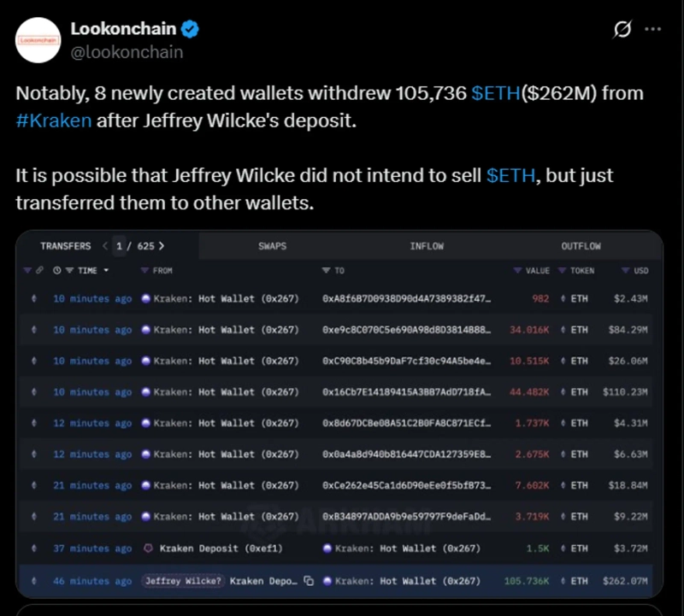Viewport: 684px width, 616px height.
Task: Open the TIME sort dropdown arrow
Action: (106, 271)
